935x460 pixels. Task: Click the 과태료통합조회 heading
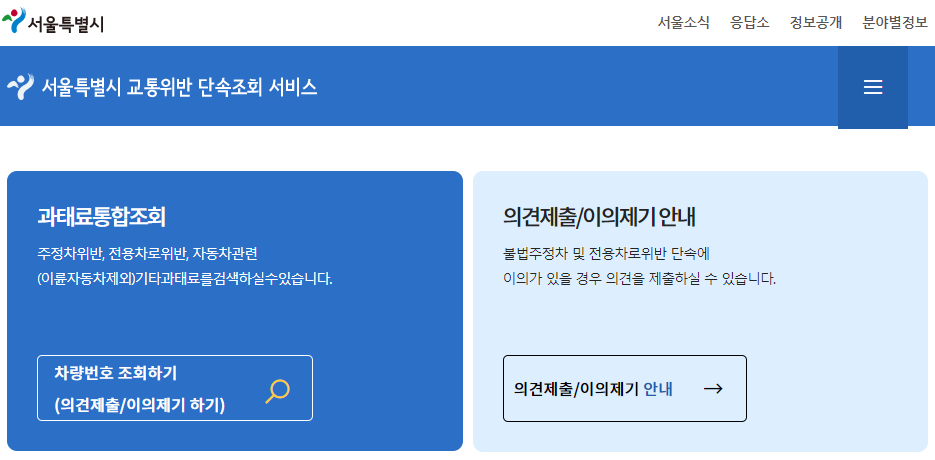point(101,218)
